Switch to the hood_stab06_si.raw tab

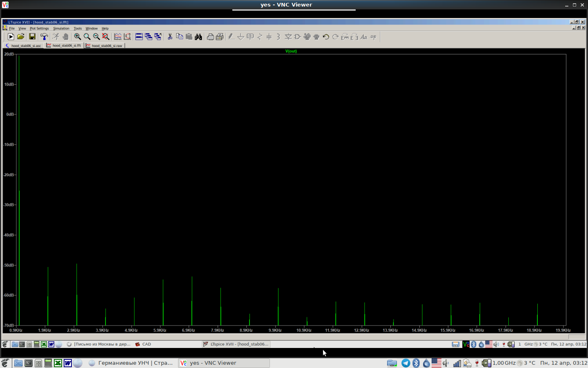tap(104, 46)
